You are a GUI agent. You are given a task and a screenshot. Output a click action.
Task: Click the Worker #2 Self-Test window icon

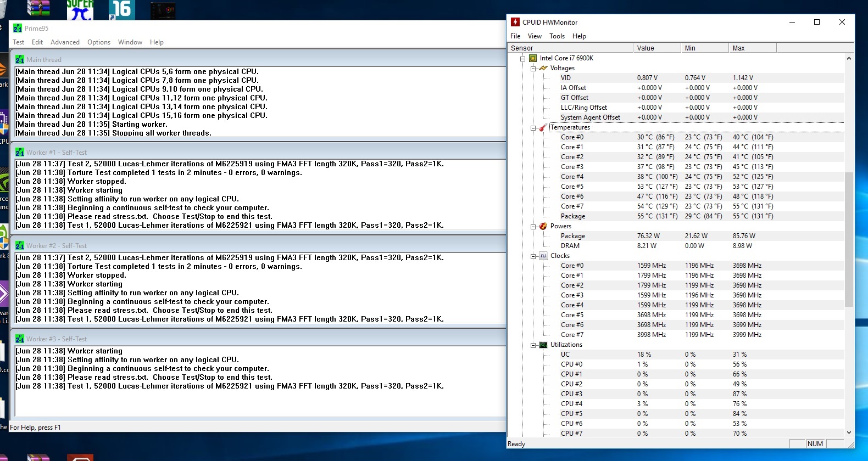coord(20,245)
